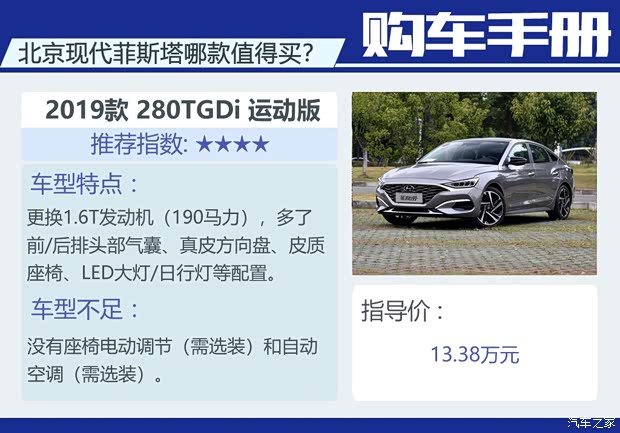Click the car's front alloy wheel
This screenshot has width=620, height=433.
coord(491,207)
